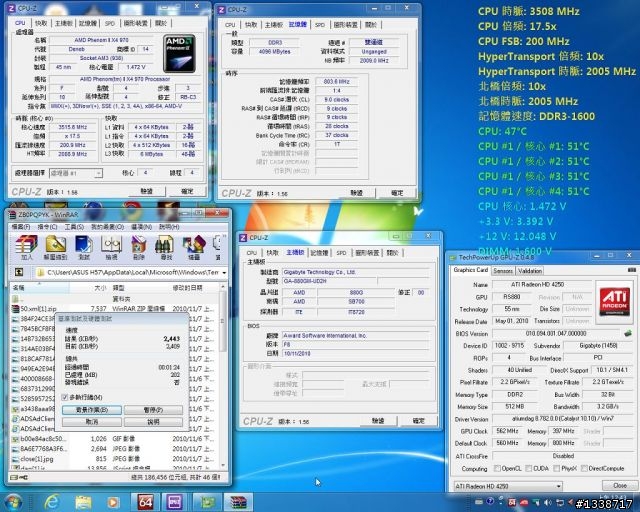Click the screenshot camera icon in GPU-Z
Screen dimensions: 640x512
point(631,270)
